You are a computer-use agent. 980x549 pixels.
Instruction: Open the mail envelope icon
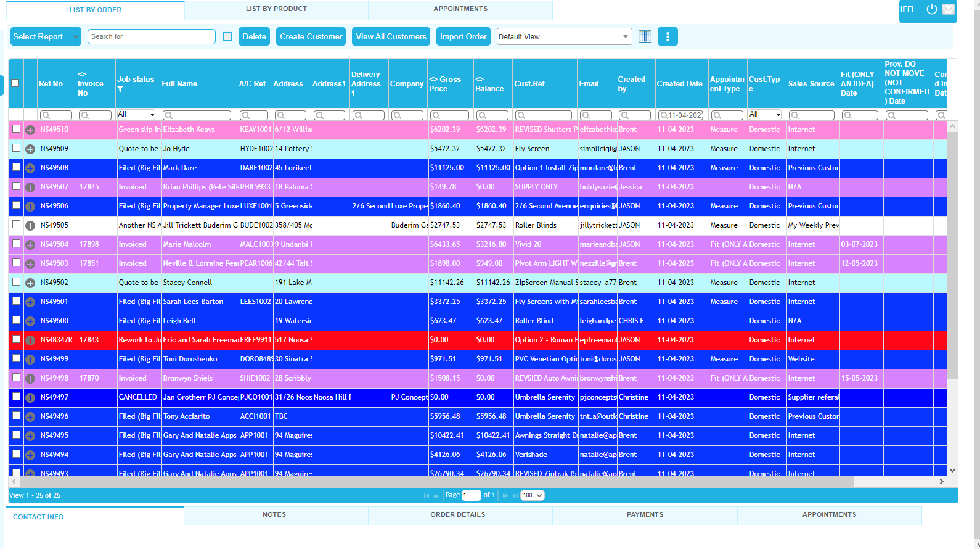[949, 9]
